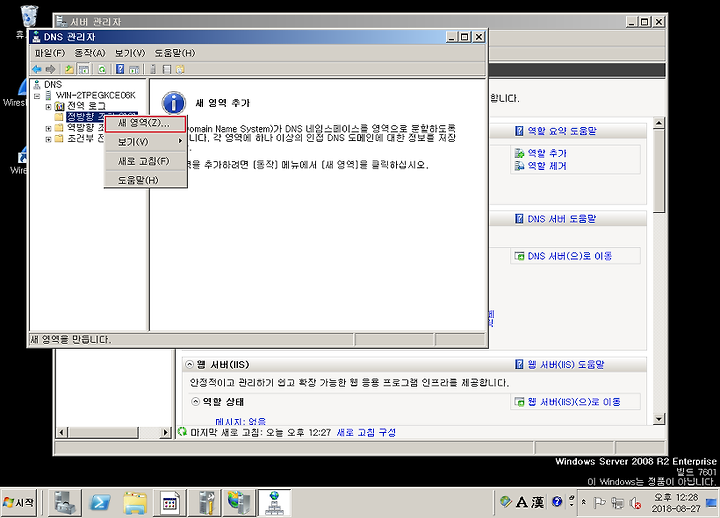The height and width of the screenshot is (518, 720).
Task: Open the globe-and-server taskbar icon
Action: [239, 502]
